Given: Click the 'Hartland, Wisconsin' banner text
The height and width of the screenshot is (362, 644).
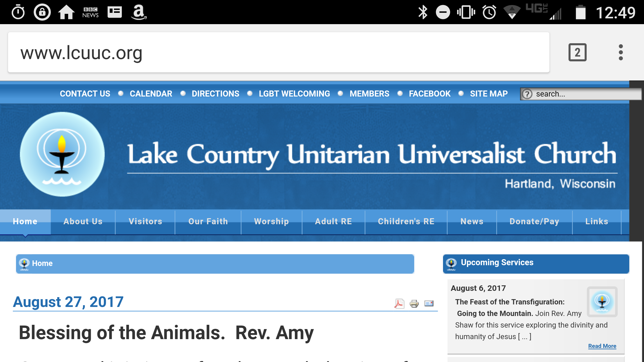Looking at the screenshot, I should click(560, 184).
